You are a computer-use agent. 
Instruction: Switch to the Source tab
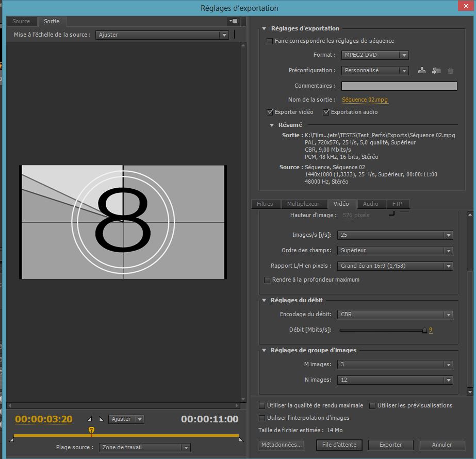click(x=22, y=21)
